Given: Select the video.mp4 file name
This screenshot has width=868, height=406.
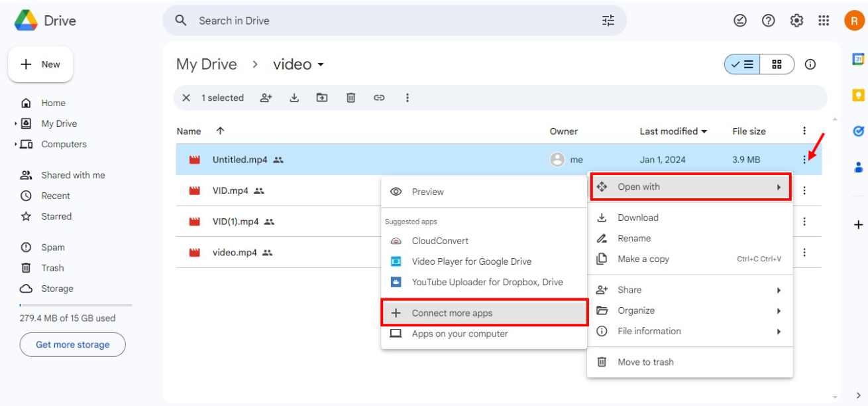Looking at the screenshot, I should [235, 252].
